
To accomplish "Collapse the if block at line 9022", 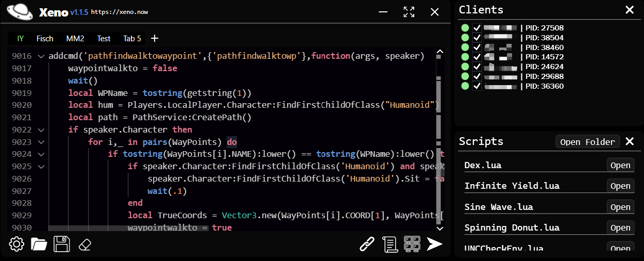I will [x=41, y=130].
